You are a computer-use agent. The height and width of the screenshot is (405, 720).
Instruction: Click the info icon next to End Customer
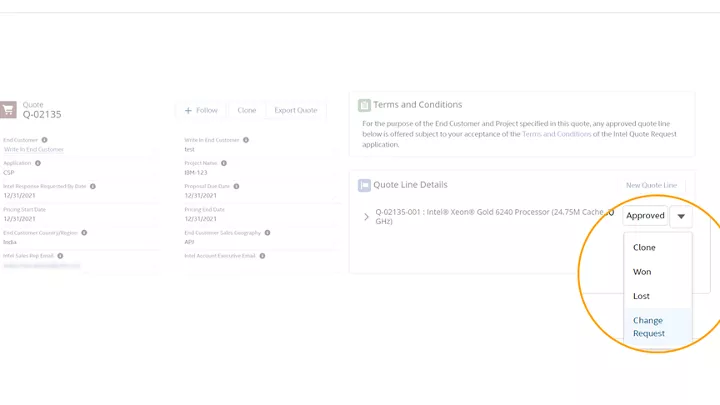(x=45, y=140)
